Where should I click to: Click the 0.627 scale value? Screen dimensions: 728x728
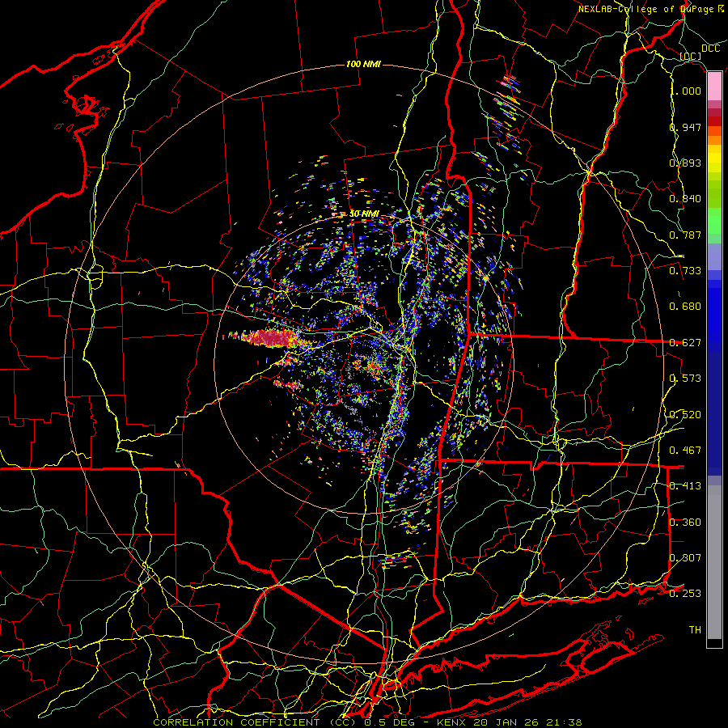(x=685, y=343)
